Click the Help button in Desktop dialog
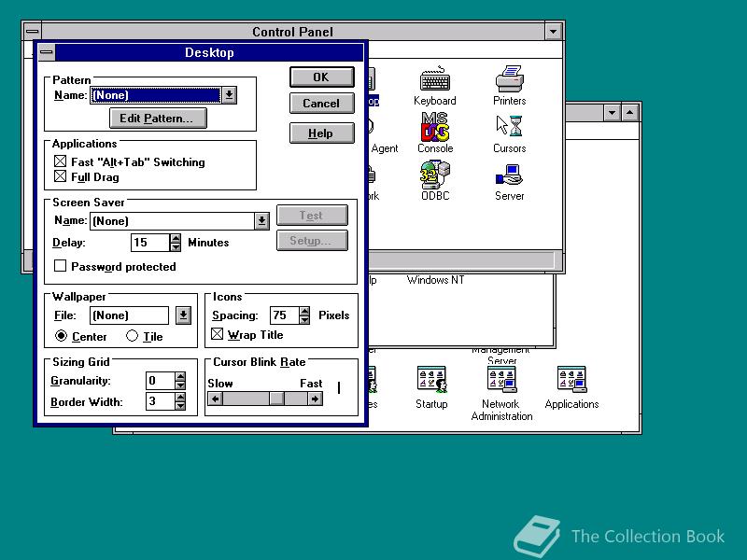This screenshot has width=747, height=560. 321,133
